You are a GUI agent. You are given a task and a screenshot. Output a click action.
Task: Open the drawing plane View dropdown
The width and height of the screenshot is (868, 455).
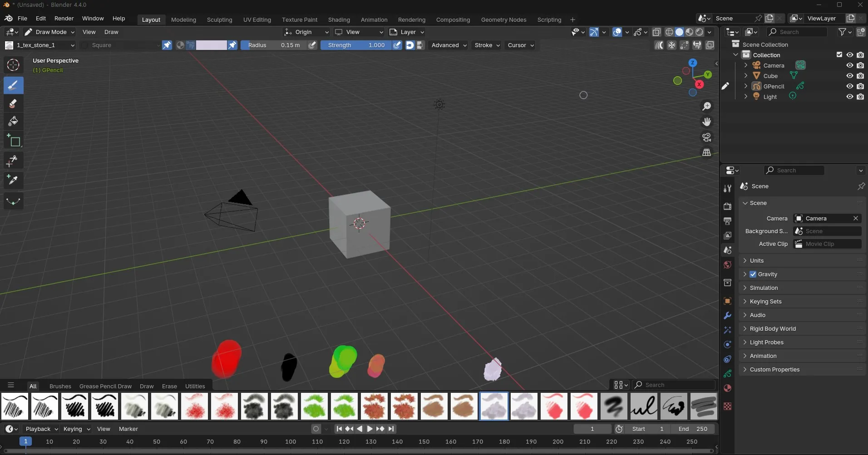(359, 32)
